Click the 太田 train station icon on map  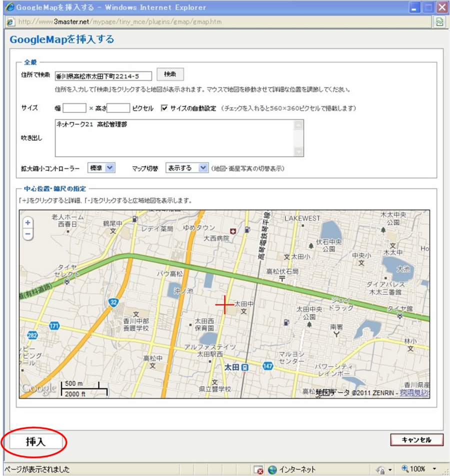click(245, 368)
